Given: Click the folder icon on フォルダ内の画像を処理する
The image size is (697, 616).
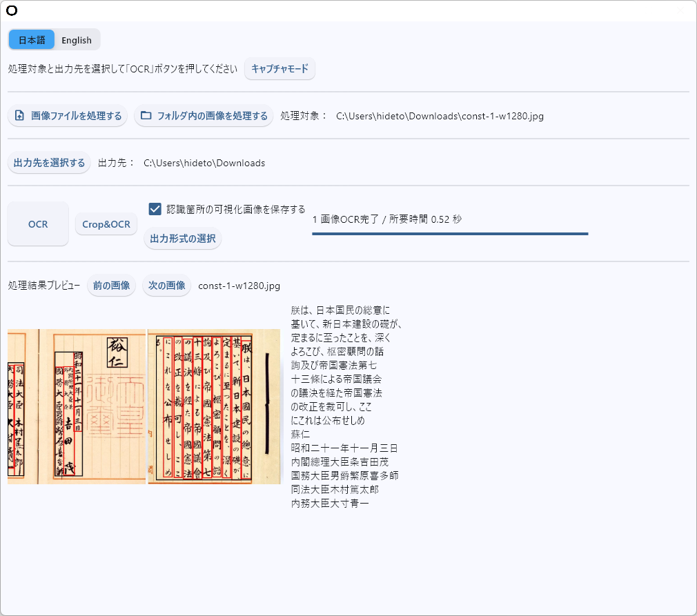Looking at the screenshot, I should pyautogui.click(x=146, y=115).
